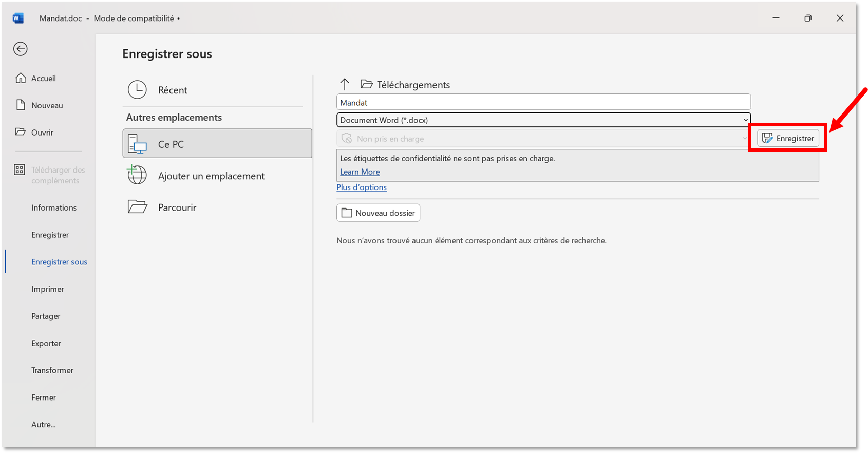Screen dimensions: 868x454
Task: Open Informations in the sidebar
Action: (54, 207)
